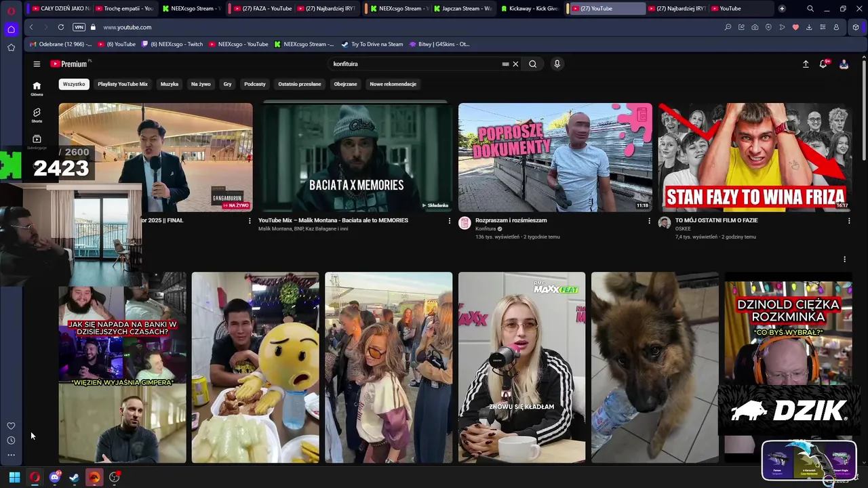Open Konfitura channel avatar
The height and width of the screenshot is (488, 868).
pyautogui.click(x=465, y=223)
